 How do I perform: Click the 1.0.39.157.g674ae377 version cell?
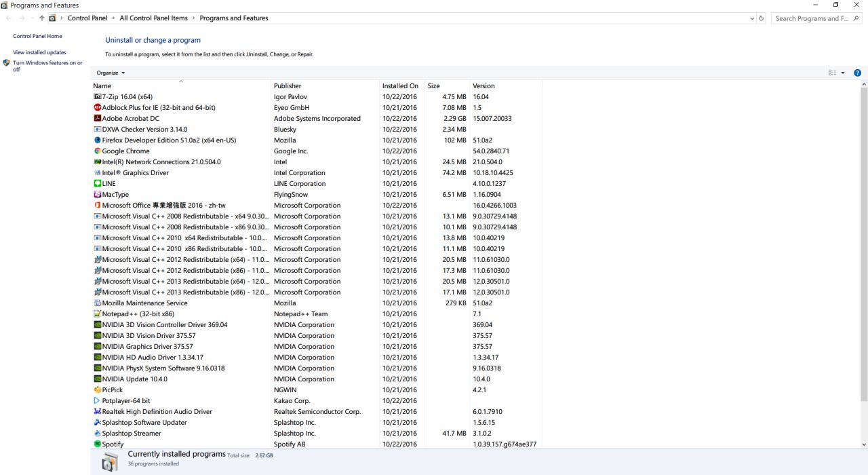click(x=505, y=444)
